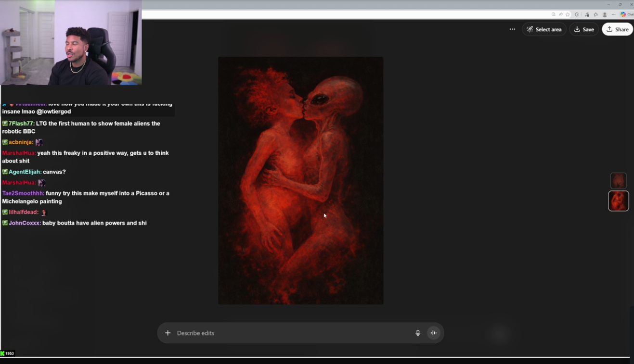Click the Tae2Smoothhh username in chat

pos(23,193)
